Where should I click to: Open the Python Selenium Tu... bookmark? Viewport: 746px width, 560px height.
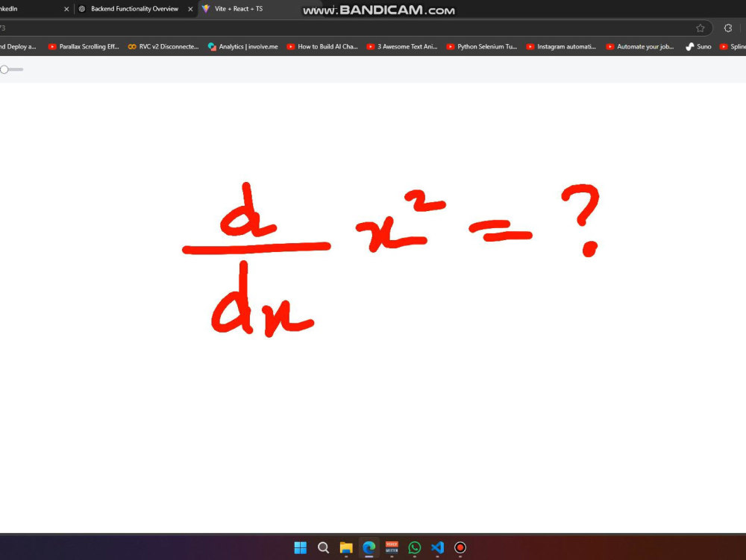481,46
